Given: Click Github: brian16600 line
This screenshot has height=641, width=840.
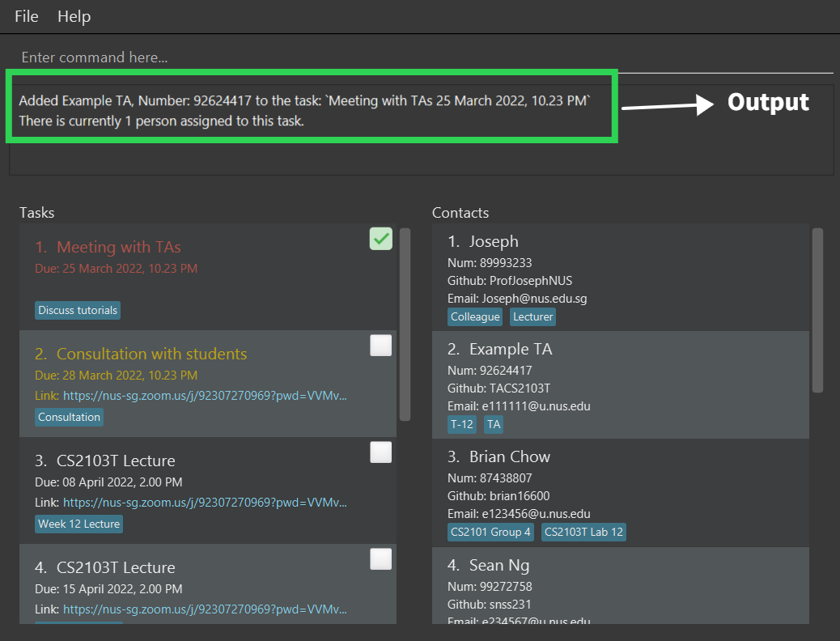Looking at the screenshot, I should [498, 496].
